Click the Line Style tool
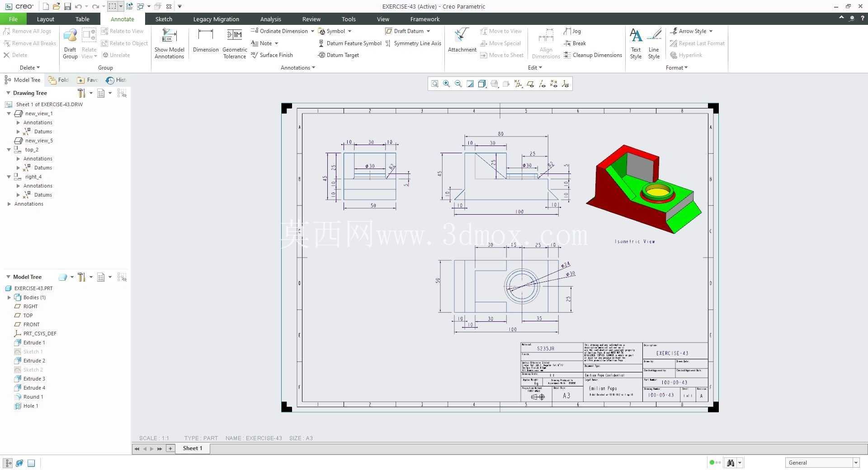The width and height of the screenshot is (868, 470). coord(654,43)
